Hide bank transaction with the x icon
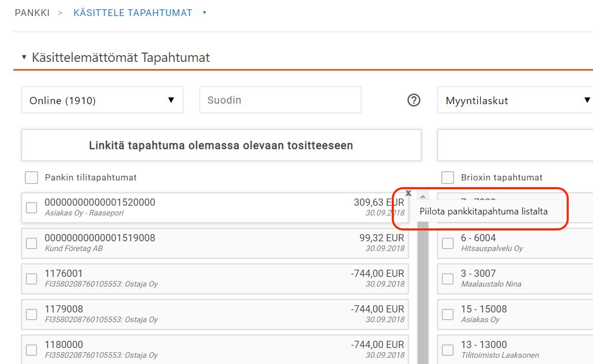Viewport: 593px width, 364px height. tap(408, 193)
